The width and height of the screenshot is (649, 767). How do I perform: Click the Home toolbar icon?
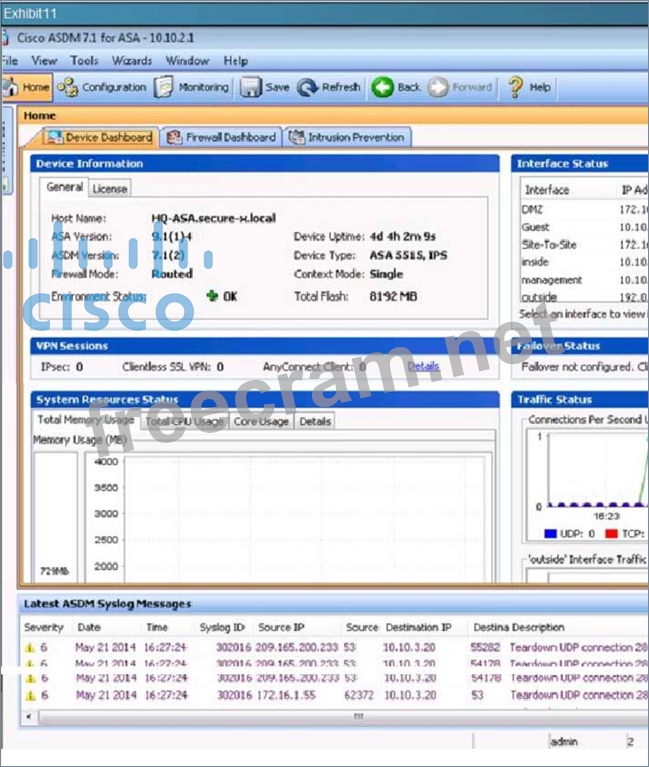pos(27,87)
